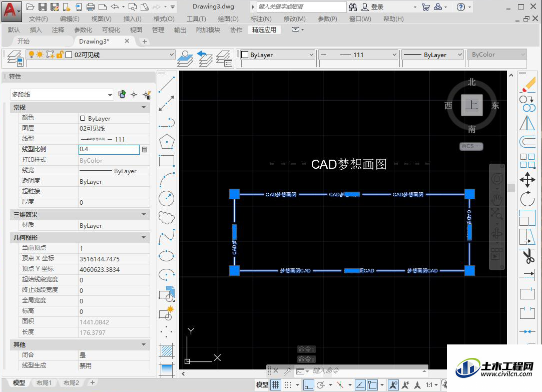The height and width of the screenshot is (392, 542).
Task: Toggle ortho mode in status bar
Action: pos(309,384)
